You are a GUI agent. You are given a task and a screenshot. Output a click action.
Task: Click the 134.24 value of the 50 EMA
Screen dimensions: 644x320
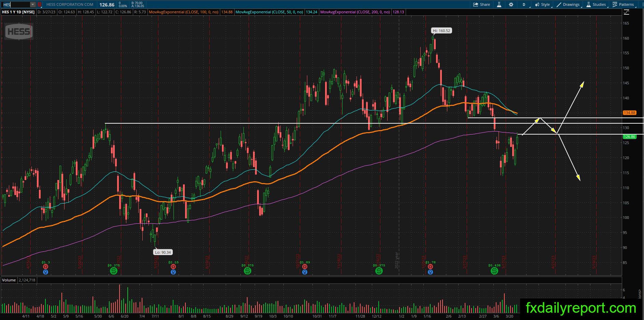[311, 12]
